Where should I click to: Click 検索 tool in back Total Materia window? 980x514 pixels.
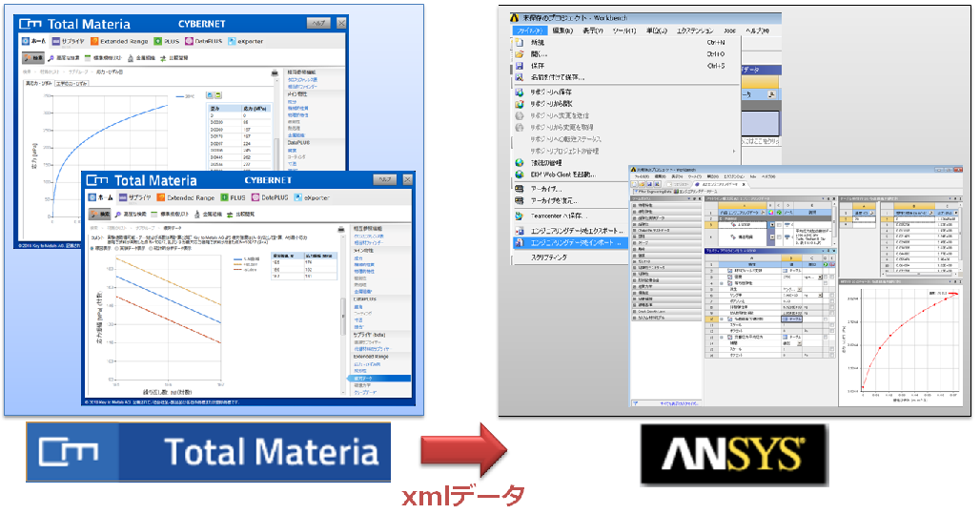click(x=33, y=57)
